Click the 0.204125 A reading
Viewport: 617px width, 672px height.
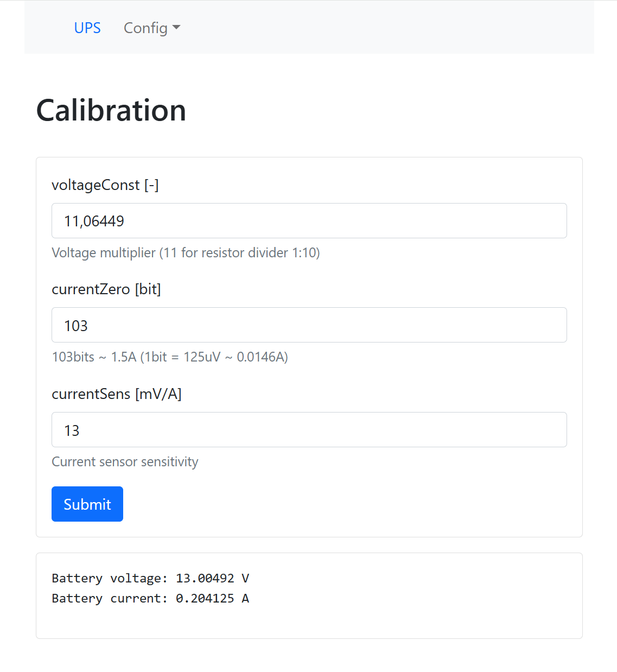pyautogui.click(x=212, y=599)
